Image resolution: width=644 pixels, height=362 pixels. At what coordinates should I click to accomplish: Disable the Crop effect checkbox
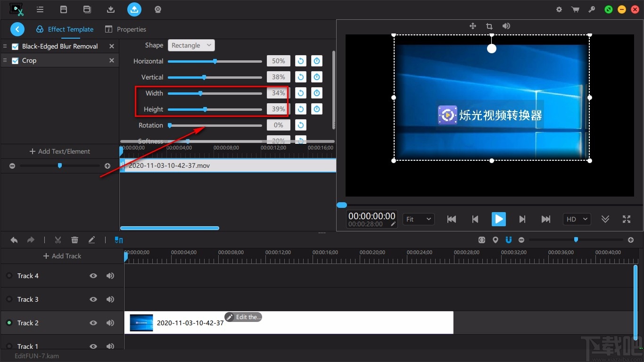(x=15, y=60)
